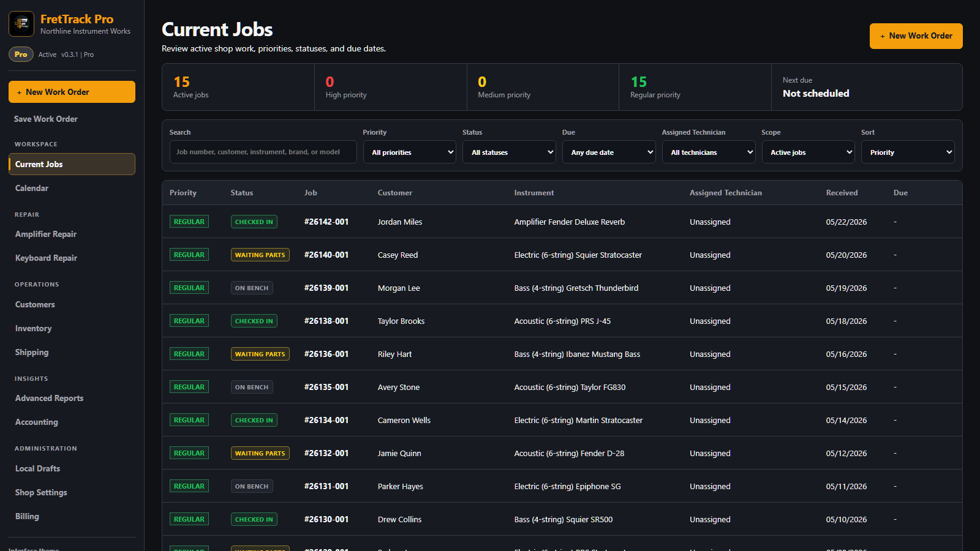The height and width of the screenshot is (551, 980).
Task: Click job number #26130-001
Action: pyautogui.click(x=326, y=519)
